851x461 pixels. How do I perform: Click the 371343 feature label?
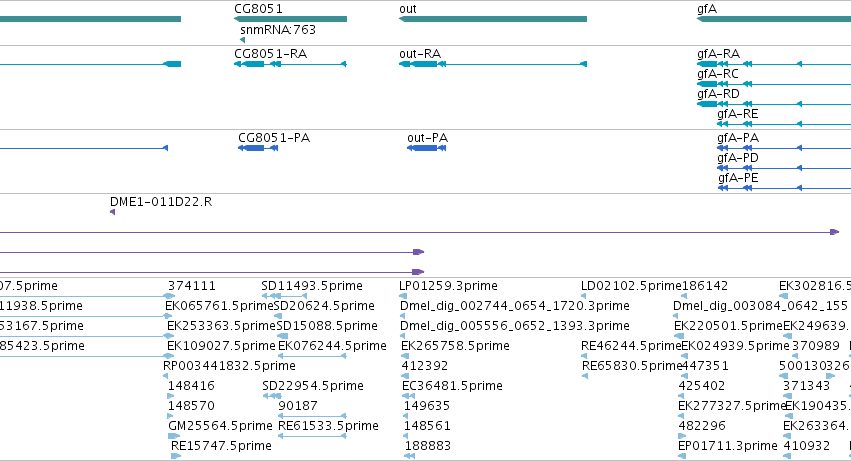[806, 387]
